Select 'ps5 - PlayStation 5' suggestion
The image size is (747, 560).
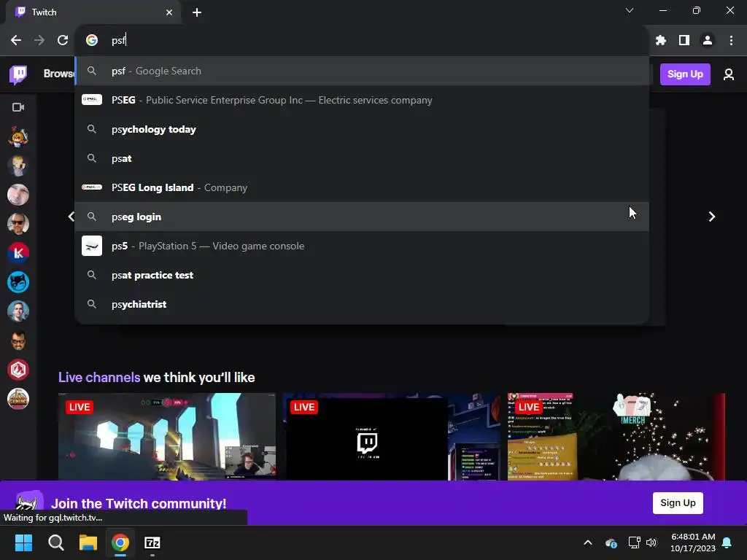pos(362,246)
